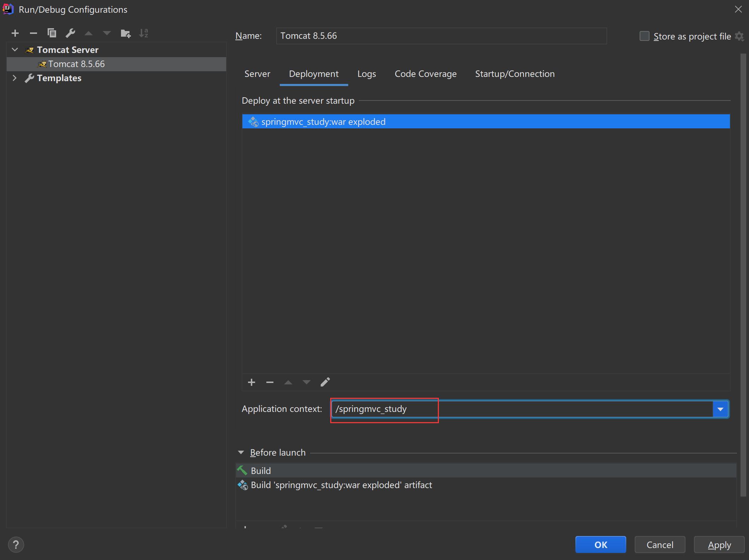Click the right-side vertical scrollbar
Image resolution: width=749 pixels, height=560 pixels.
[743, 275]
